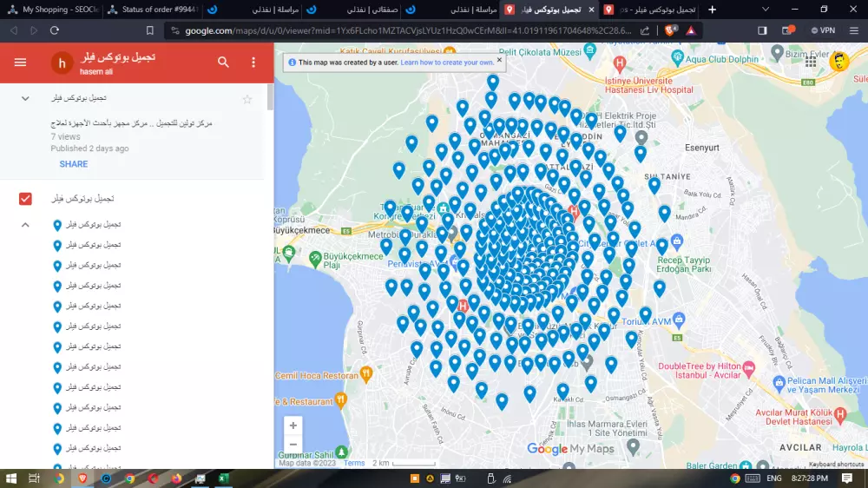Collapse the layer places list chevron
This screenshot has height=488, width=868.
(x=25, y=225)
